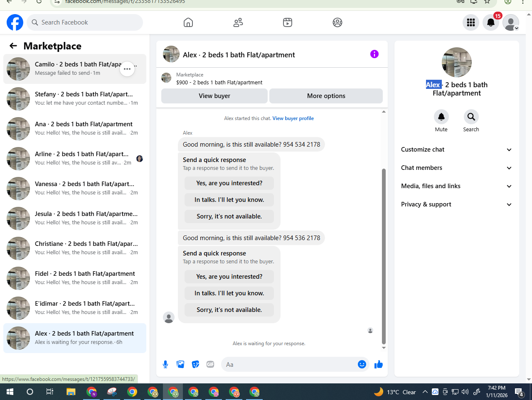Screen dimensions: 532x400
Task: Open the taskbar clock showing 7:42 PM
Action: point(497,392)
